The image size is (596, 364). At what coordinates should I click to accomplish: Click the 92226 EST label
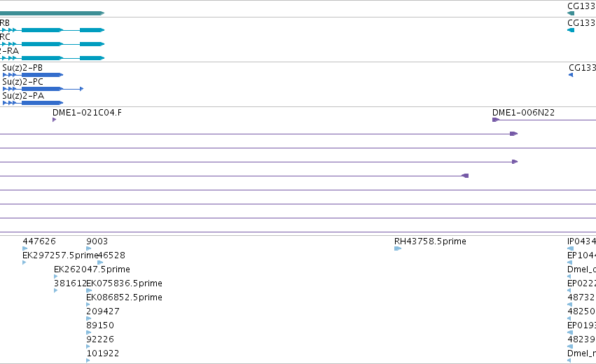(100, 339)
